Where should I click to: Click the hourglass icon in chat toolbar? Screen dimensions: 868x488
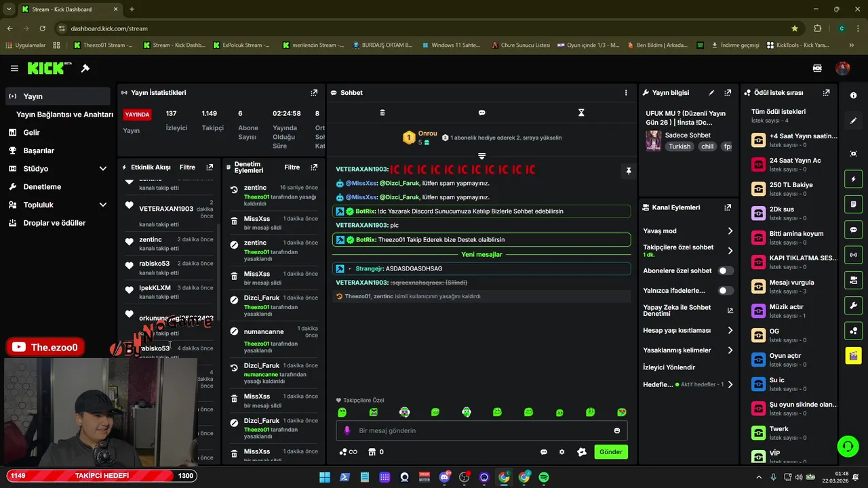point(581,113)
